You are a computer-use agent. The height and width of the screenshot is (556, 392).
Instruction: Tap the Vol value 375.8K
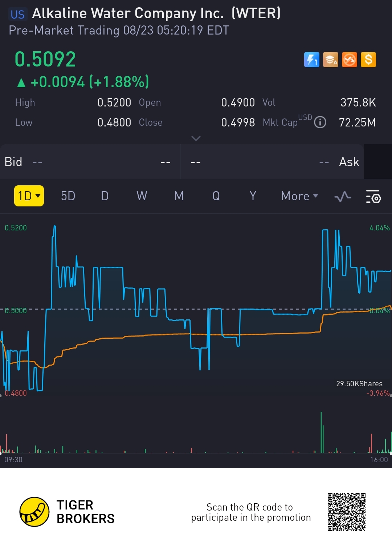click(358, 102)
